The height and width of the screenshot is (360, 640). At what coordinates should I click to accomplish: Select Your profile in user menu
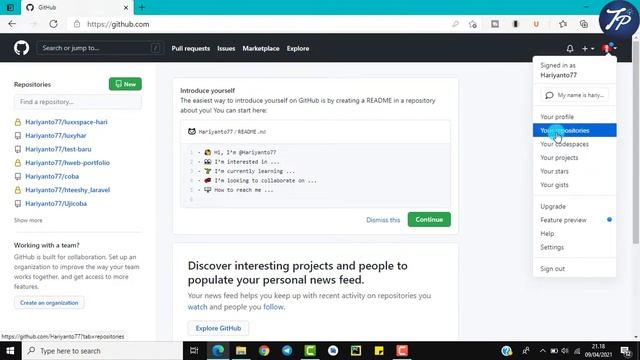574,117
